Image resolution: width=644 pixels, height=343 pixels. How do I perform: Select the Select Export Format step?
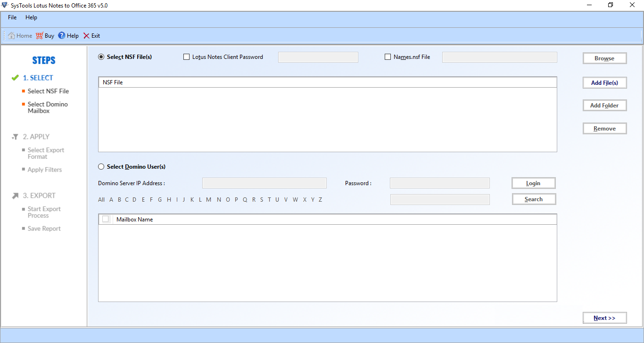46,153
